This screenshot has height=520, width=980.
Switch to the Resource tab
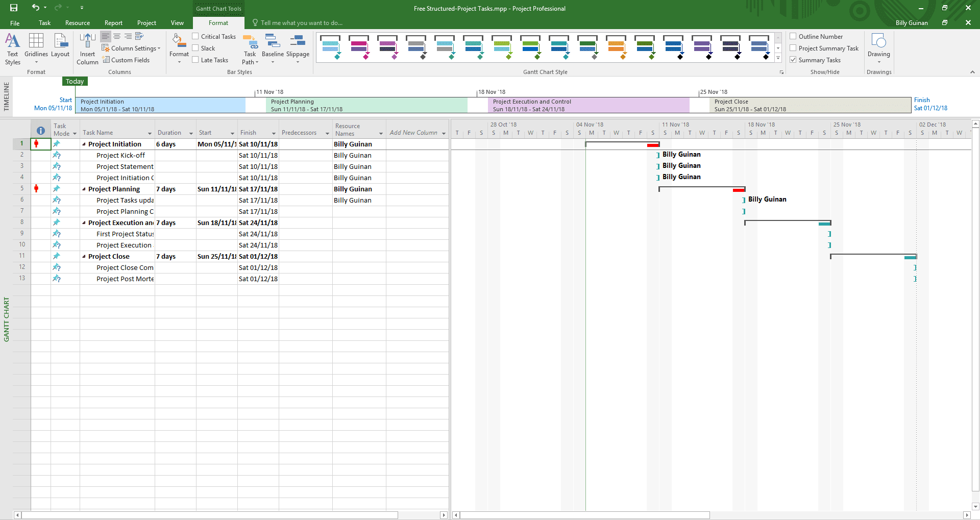tap(78, 23)
